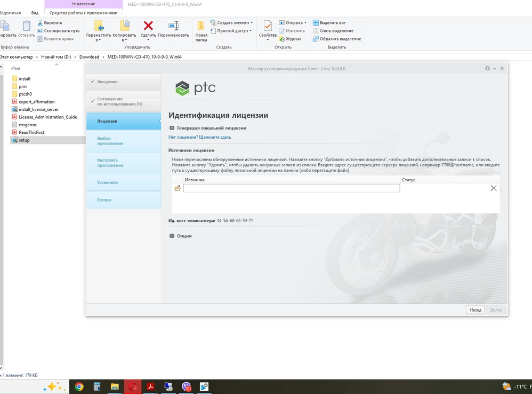Select the Done (Готово) step
The height and width of the screenshot is (394, 532).
124,200
